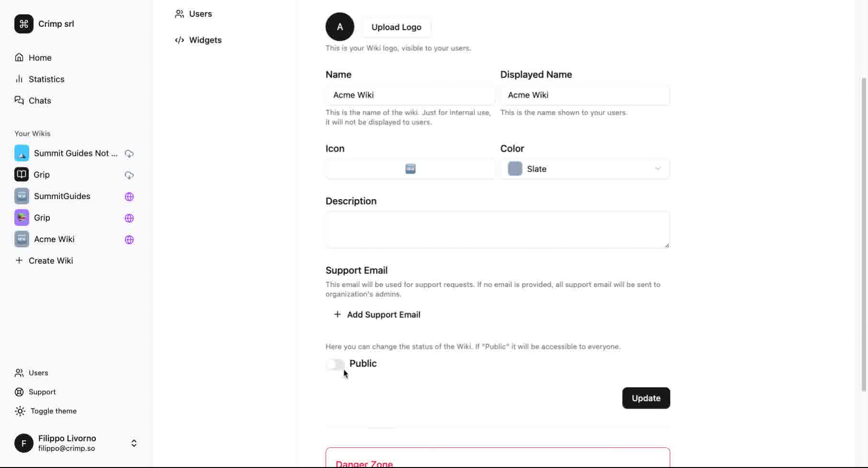868x468 pixels.
Task: Expand the Filippo Livorno account menu
Action: (134, 443)
